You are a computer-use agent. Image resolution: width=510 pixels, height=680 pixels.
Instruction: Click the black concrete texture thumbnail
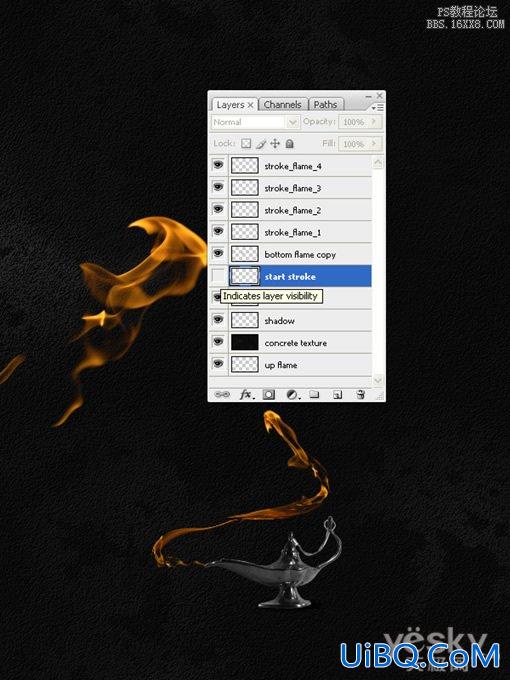pos(245,342)
